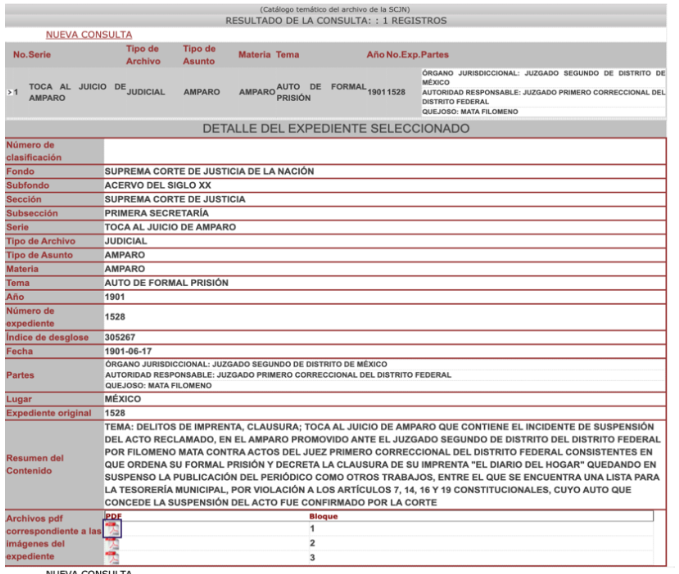Screen dimensions: 679x574
Task: Click the top NUEVA CONSULTA link
Action: point(88,34)
